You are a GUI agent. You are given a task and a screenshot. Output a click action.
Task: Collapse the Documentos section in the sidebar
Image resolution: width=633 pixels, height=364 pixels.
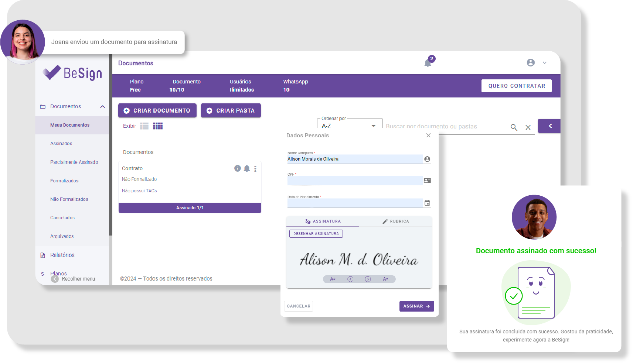102,106
